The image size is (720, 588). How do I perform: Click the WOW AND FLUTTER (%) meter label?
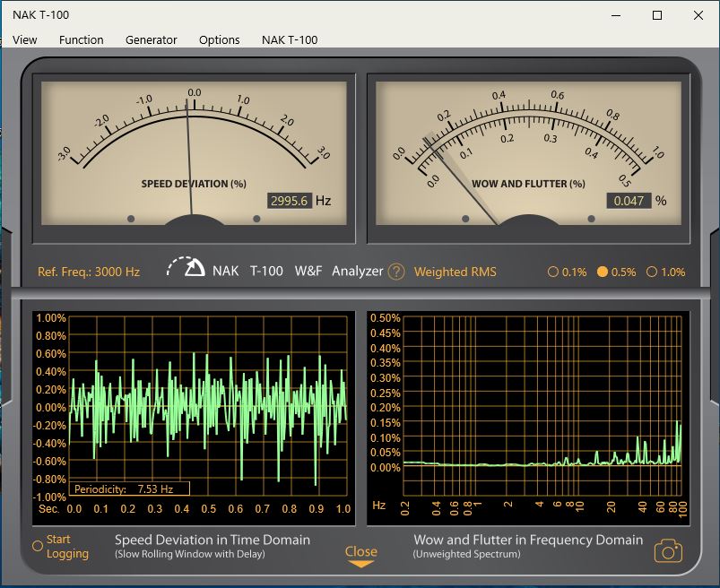528,184
